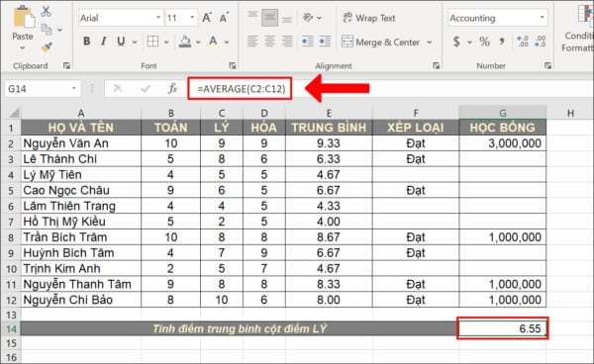Increase decimal places
Screen dimensions: 594x364
[523, 42]
